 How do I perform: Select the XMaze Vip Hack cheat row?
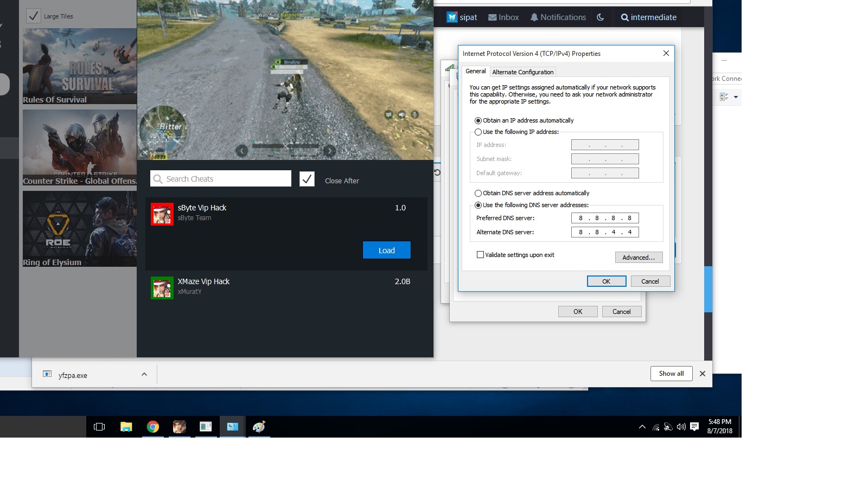(x=286, y=288)
